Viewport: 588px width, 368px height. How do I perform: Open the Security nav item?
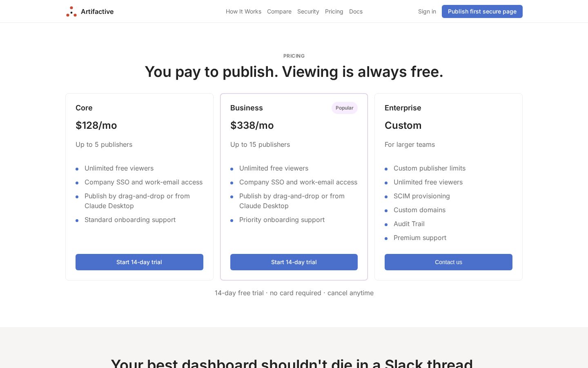tap(308, 11)
